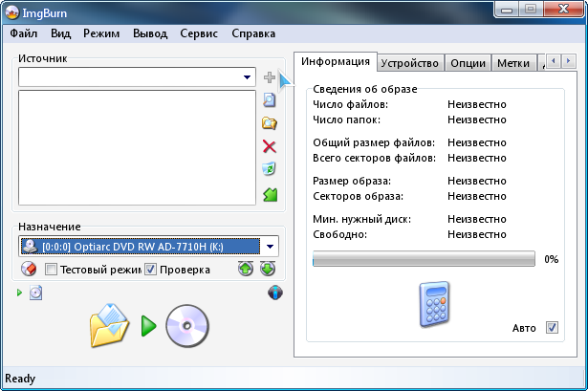Click the Ready status bar text
The height and width of the screenshot is (391, 588).
click(20, 379)
